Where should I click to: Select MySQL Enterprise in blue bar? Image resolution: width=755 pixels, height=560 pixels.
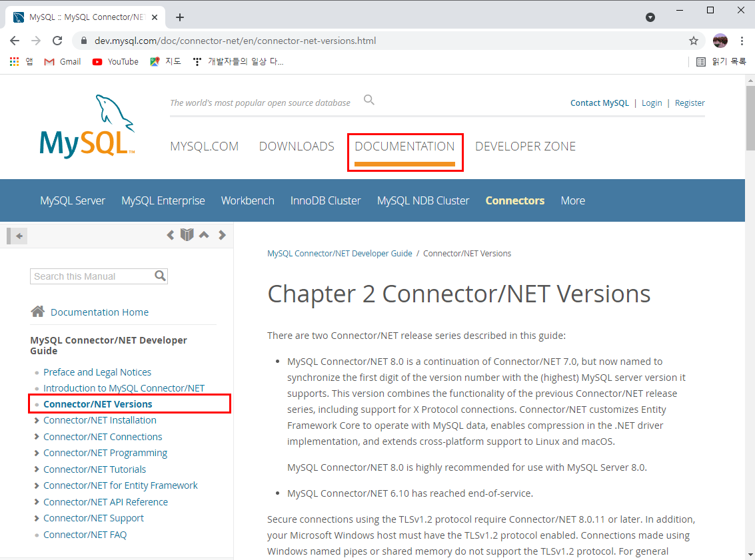(163, 200)
